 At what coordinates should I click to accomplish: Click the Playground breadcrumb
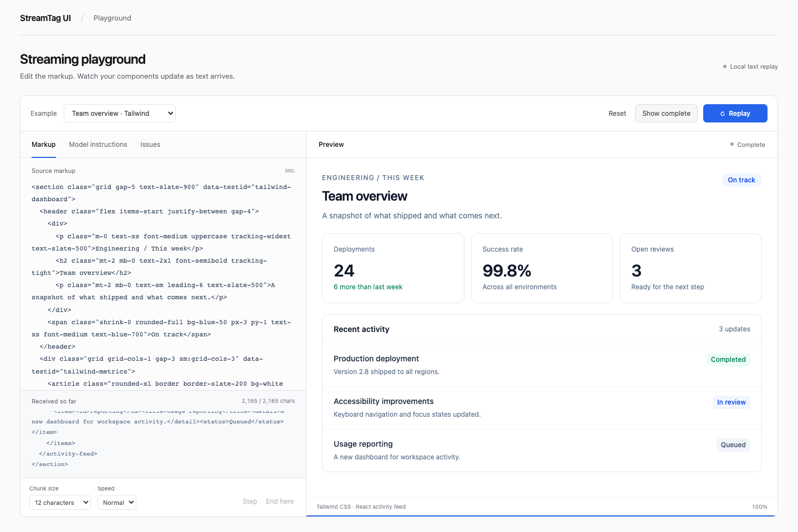[112, 18]
